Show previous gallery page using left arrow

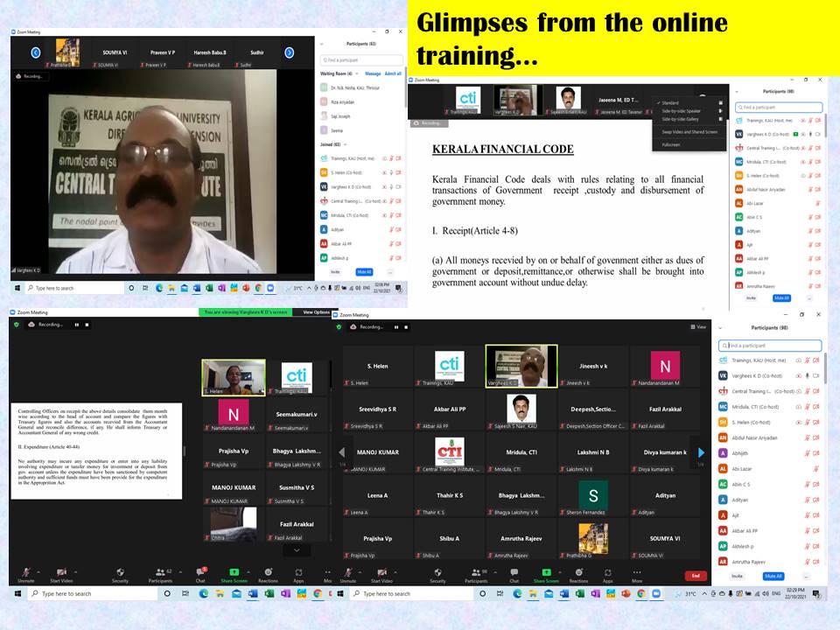342,452
